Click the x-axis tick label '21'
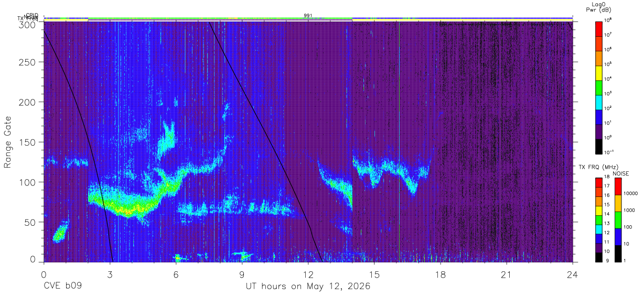Viewport: 644px width, 297px height. click(507, 274)
